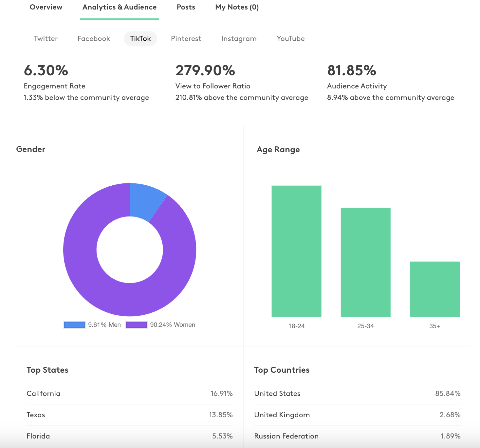Click the 25-34 age range bar
This screenshot has height=448, width=480.
tap(365, 262)
